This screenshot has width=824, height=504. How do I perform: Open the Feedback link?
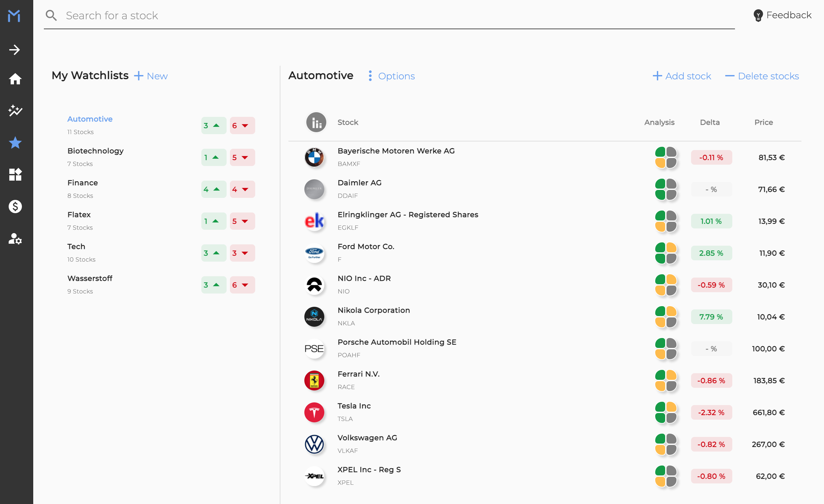[782, 15]
